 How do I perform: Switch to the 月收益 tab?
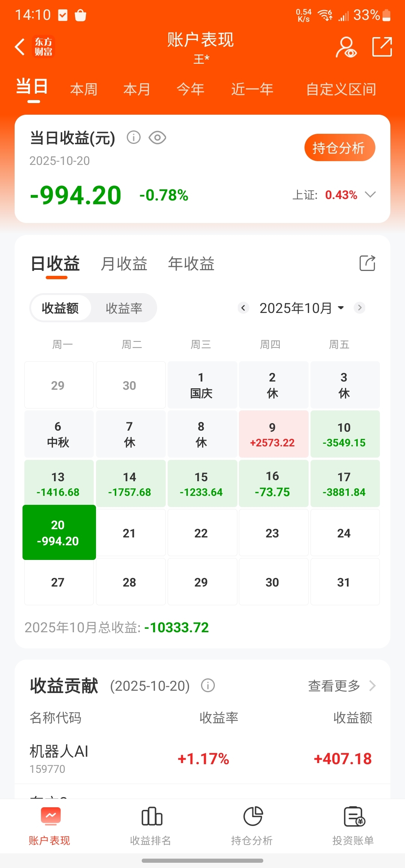coord(124,264)
